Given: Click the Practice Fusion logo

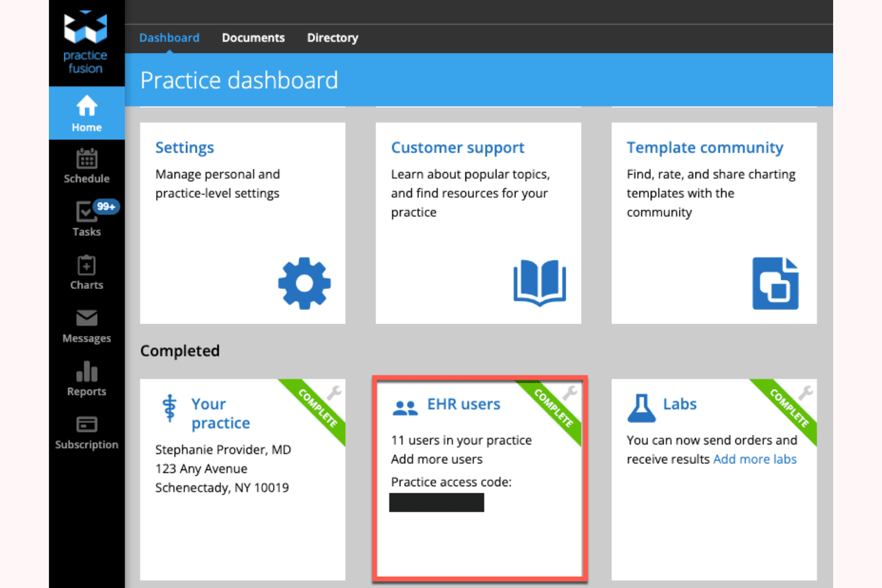Looking at the screenshot, I should [86, 42].
